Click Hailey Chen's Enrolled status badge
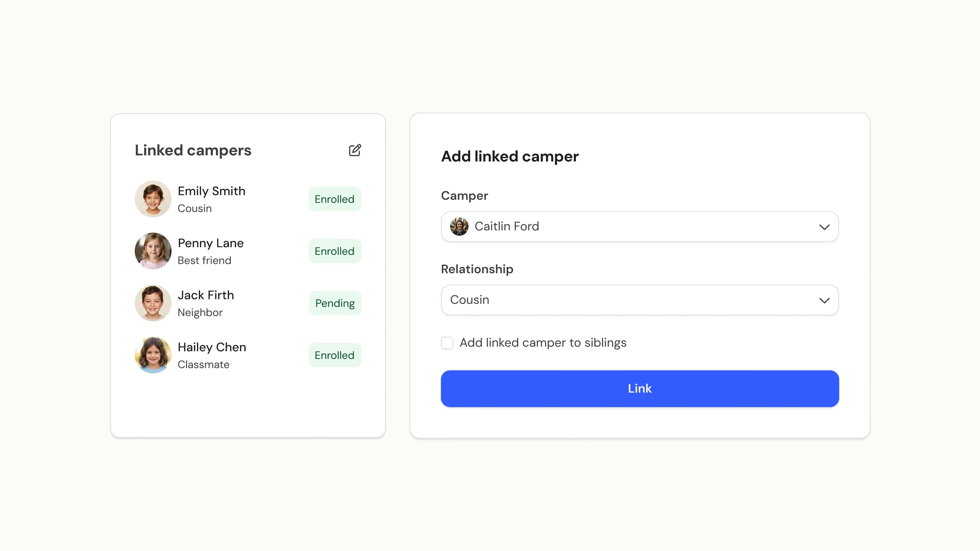Screen dimensions: 980x551 (334, 355)
